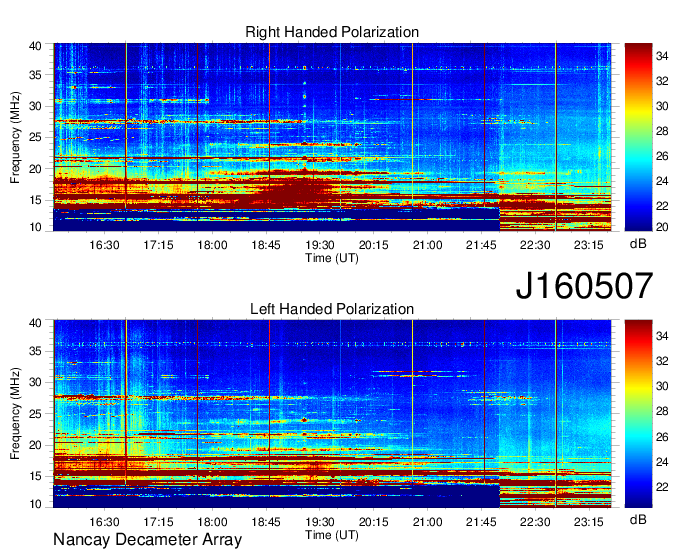Click the 28 dB tick on Left Handed color bar
The image size is (680, 552).
coord(662,411)
